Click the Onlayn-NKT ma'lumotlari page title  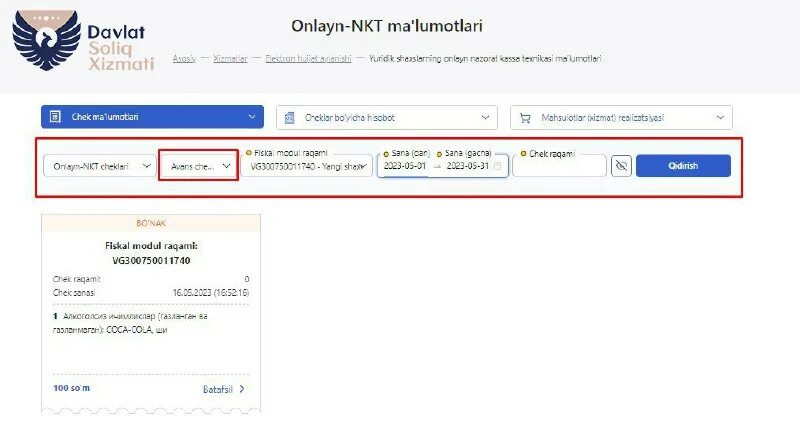click(387, 26)
